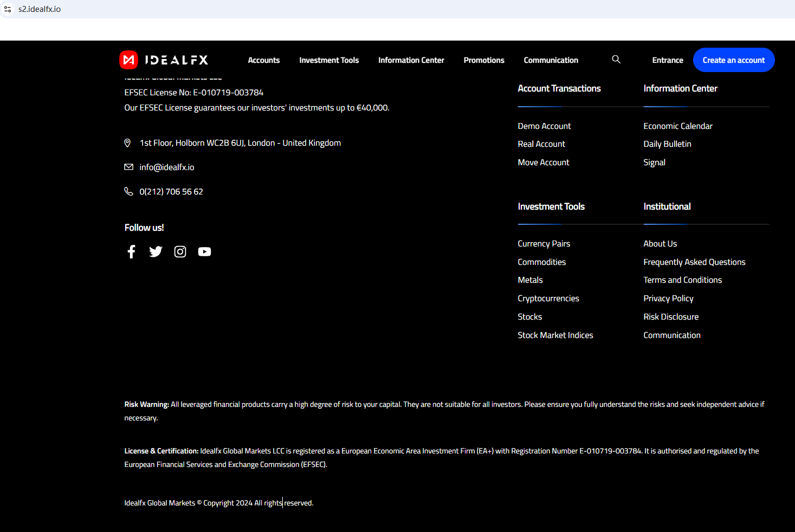Click the London Holborn address text
795x532 pixels.
(x=240, y=143)
